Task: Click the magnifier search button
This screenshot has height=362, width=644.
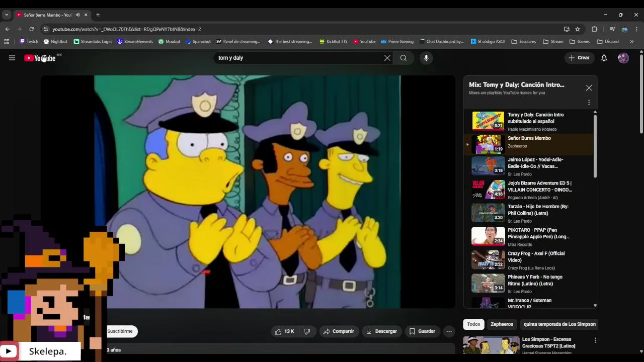Action: click(404, 58)
